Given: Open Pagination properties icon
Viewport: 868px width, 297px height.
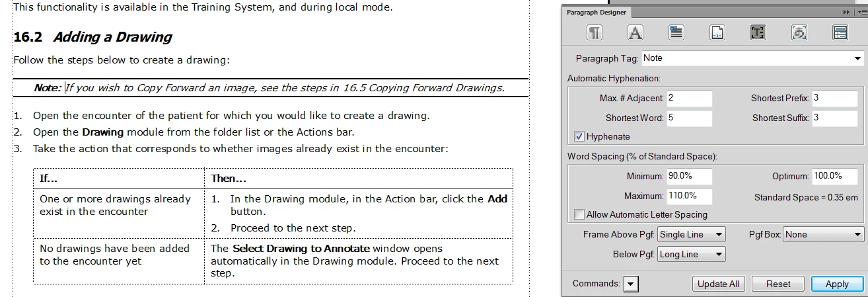Looking at the screenshot, I should pyautogui.click(x=676, y=32).
